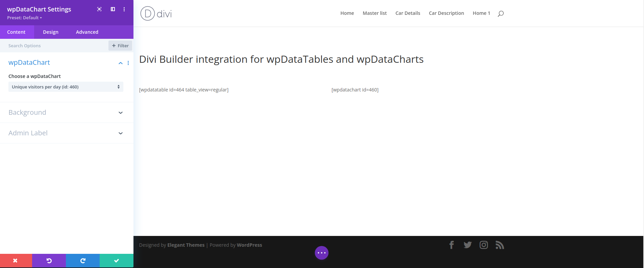The height and width of the screenshot is (268, 644).
Task: Select the wpdatachart id=460 shortcode module
Action: tap(355, 90)
